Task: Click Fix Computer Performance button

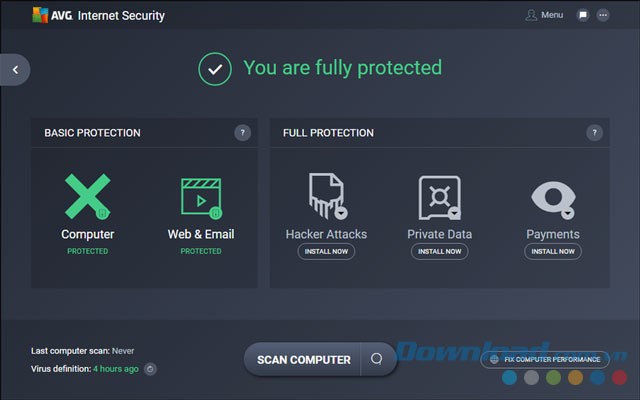Action: 545,360
